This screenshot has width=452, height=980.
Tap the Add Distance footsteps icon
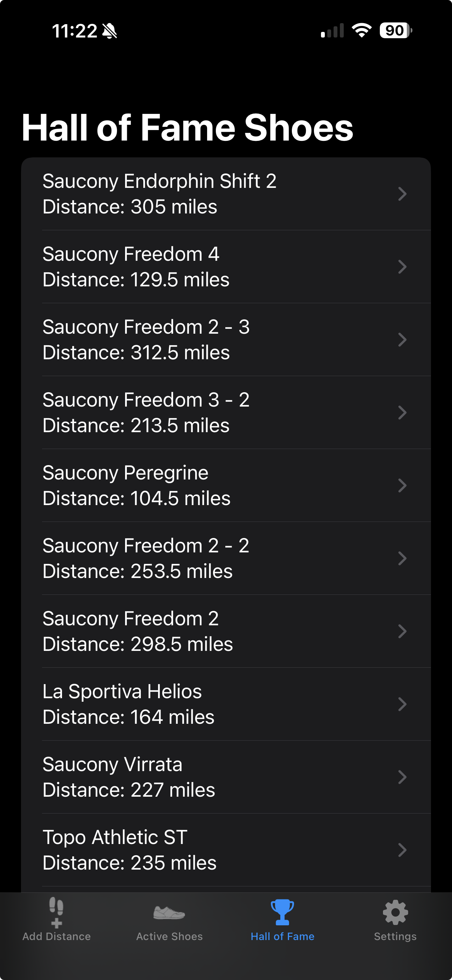click(x=56, y=912)
